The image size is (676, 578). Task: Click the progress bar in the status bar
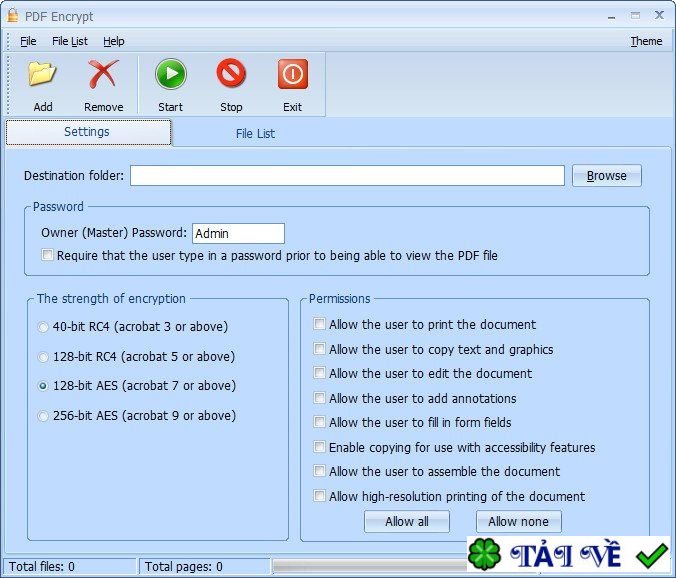[x=369, y=566]
